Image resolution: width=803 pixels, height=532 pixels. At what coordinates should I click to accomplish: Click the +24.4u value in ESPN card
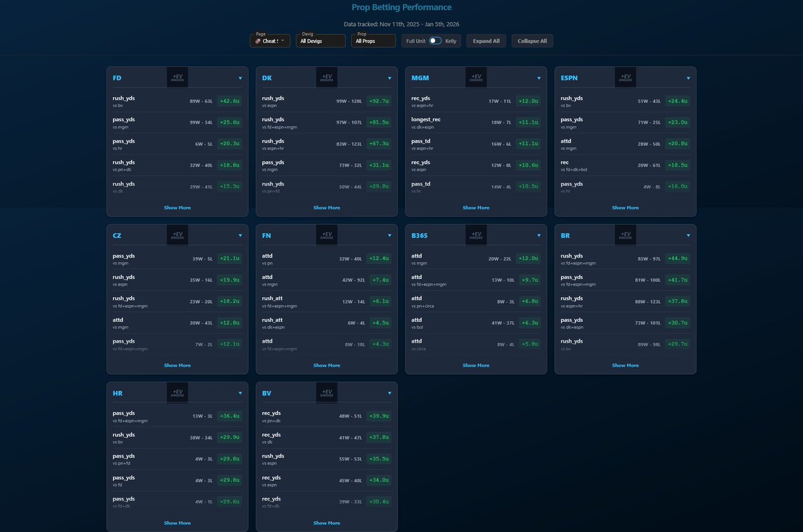coord(677,101)
